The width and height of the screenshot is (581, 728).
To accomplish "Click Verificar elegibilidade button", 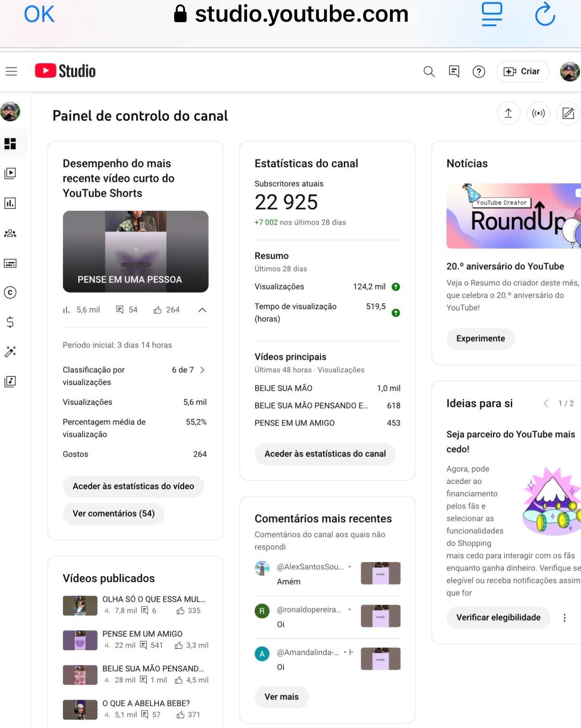I will pyautogui.click(x=498, y=618).
